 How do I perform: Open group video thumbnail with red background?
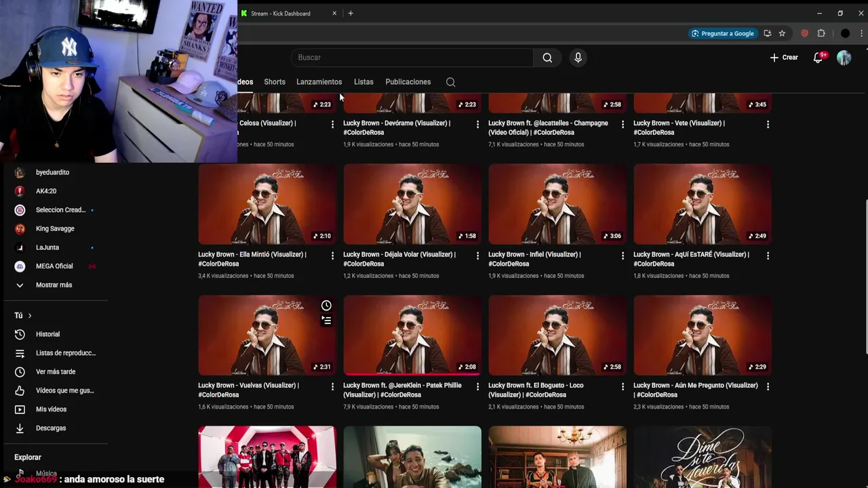pyautogui.click(x=267, y=457)
